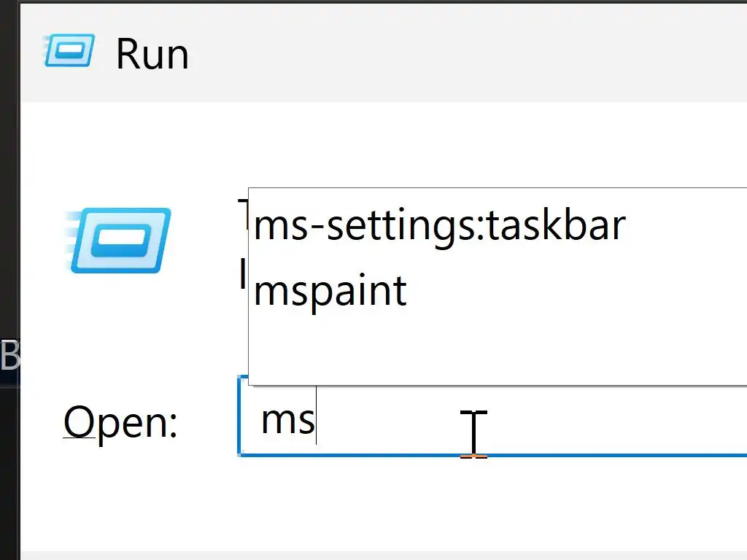Click the Open: label

click(120, 421)
